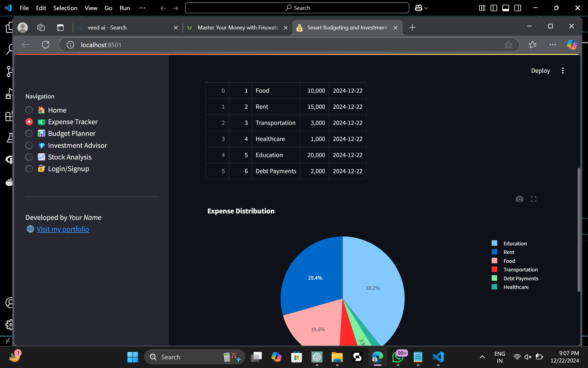Switch to the Master Your Money with Finovate tab
Viewport: 588px width, 368px height.
(x=238, y=28)
